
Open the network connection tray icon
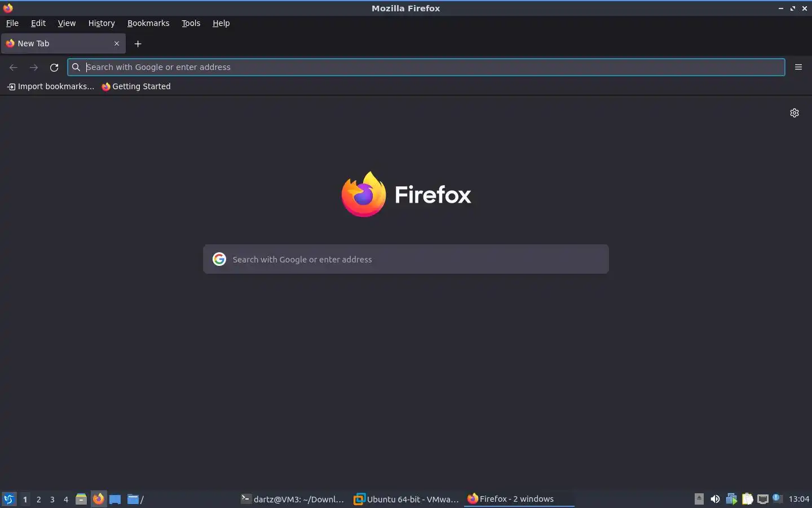click(x=763, y=499)
